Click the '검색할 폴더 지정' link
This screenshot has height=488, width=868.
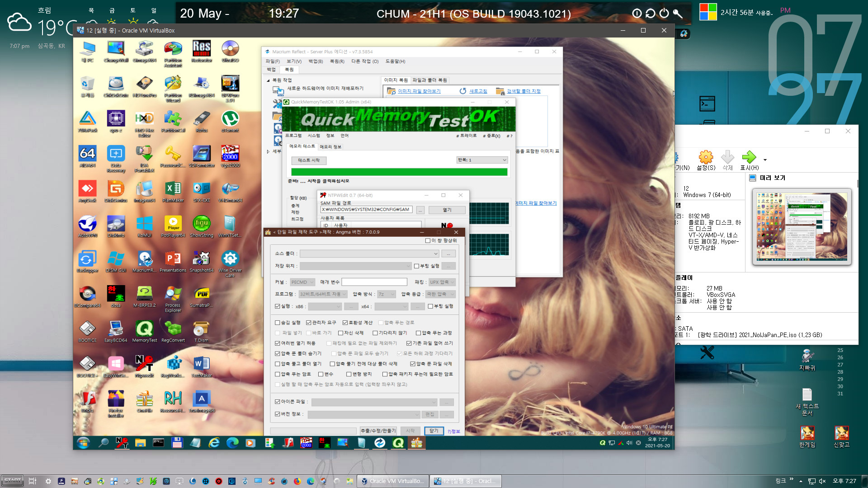(x=524, y=91)
